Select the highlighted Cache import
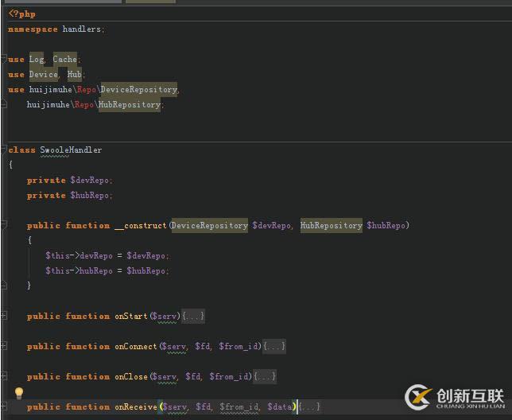The height and width of the screenshot is (420, 512). coord(65,60)
